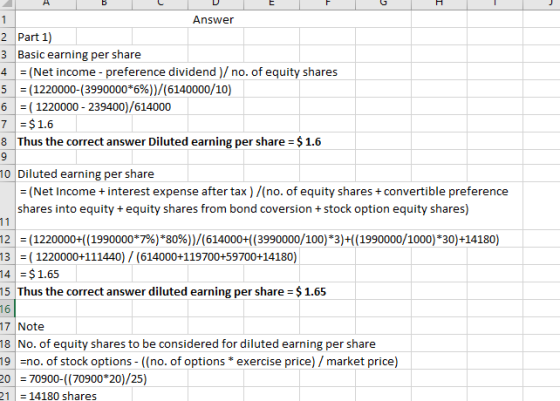
Task: Select row header 14
Action: pyautogui.click(x=8, y=274)
